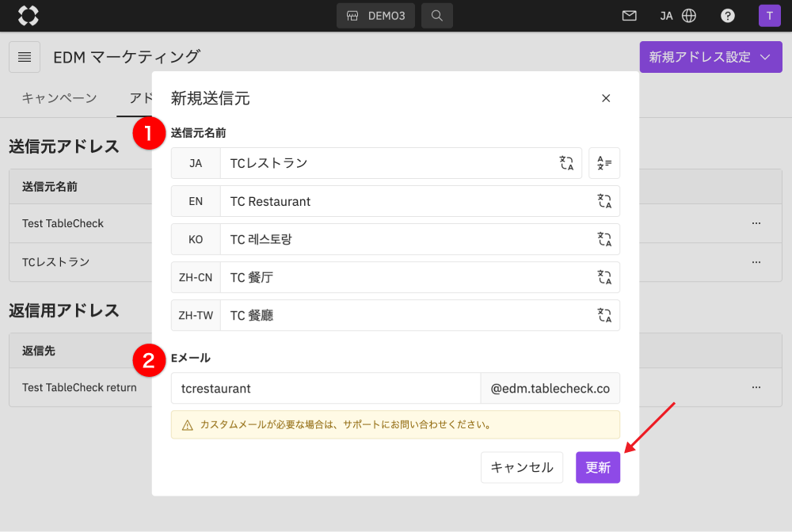Screen dimensions: 792x532
Task: Open the DEMO3 venue selector
Action: [x=375, y=16]
